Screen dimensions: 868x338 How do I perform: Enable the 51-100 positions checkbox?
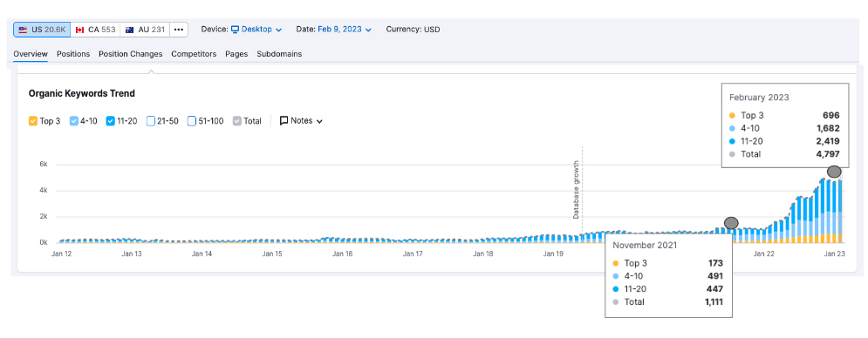[x=192, y=120]
